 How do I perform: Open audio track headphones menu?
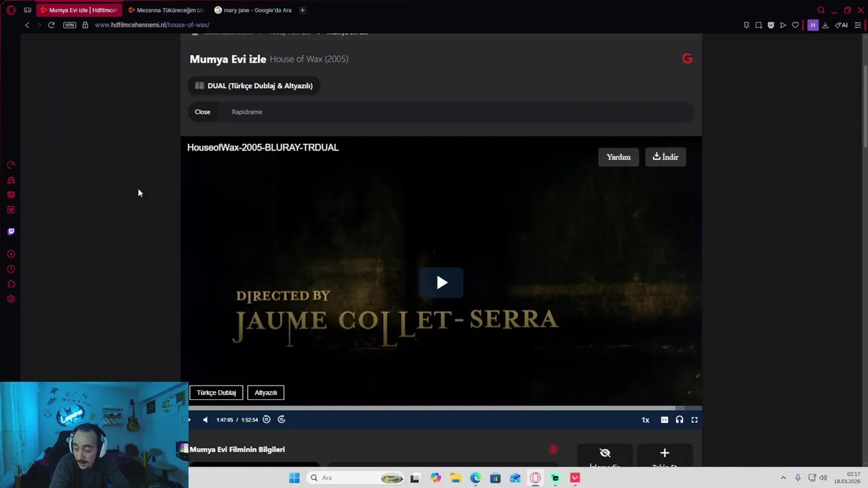679,420
